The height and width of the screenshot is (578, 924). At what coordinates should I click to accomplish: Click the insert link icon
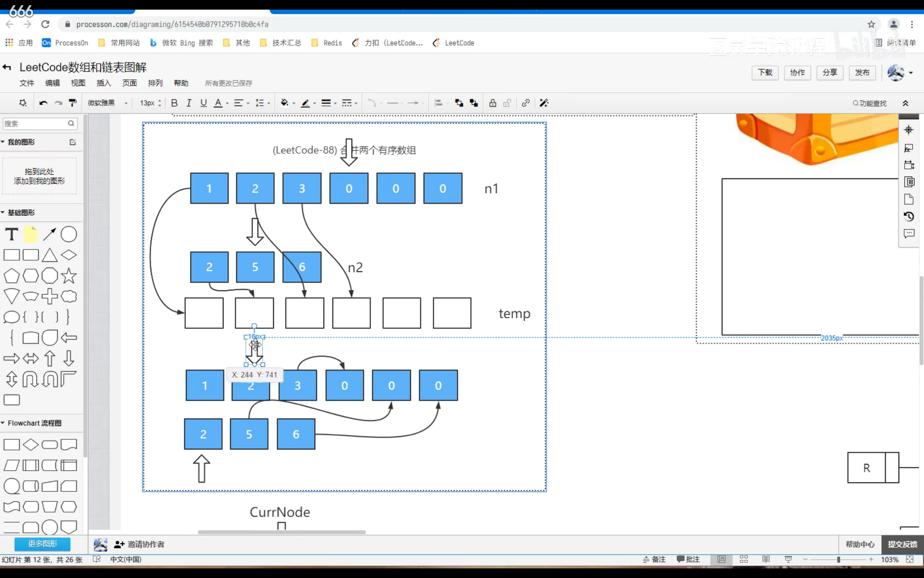(526, 103)
